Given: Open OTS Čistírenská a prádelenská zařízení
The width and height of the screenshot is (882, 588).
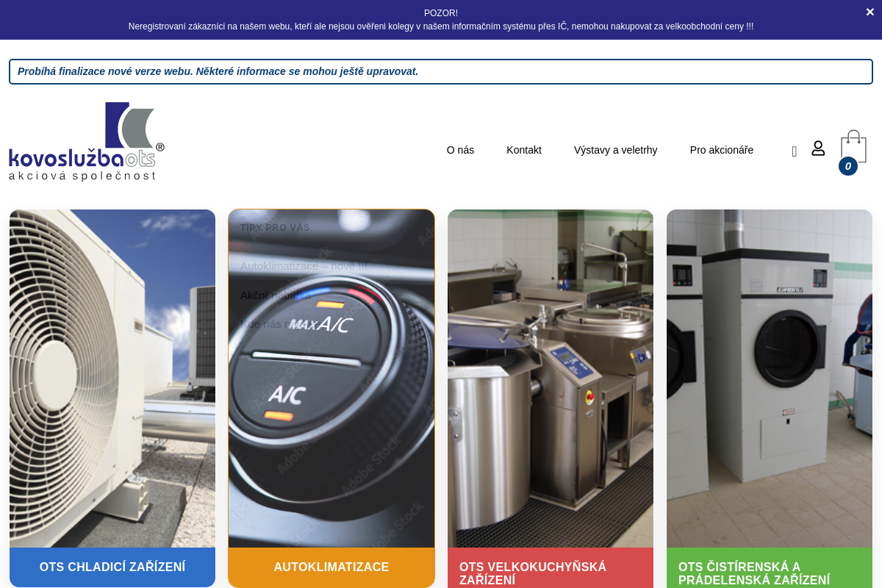Looking at the screenshot, I should [x=753, y=573].
